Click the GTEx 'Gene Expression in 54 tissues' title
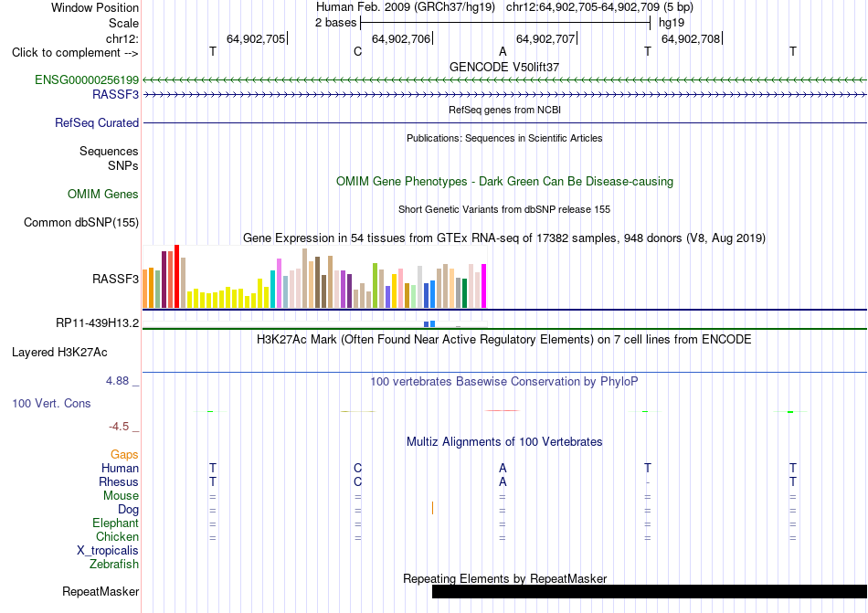This screenshot has width=868, height=613. click(x=503, y=238)
